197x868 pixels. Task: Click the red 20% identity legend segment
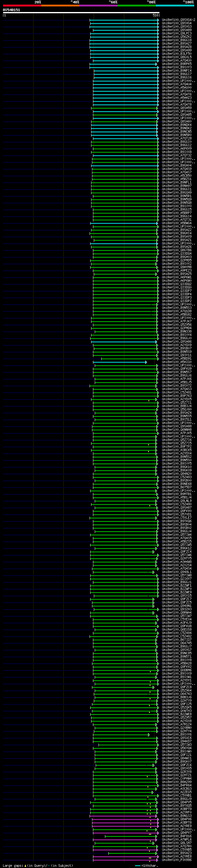22,6
